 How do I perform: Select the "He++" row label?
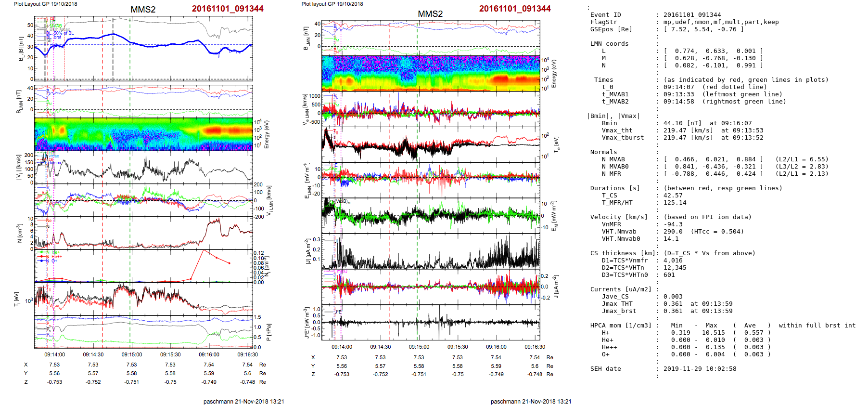pyautogui.click(x=610, y=347)
